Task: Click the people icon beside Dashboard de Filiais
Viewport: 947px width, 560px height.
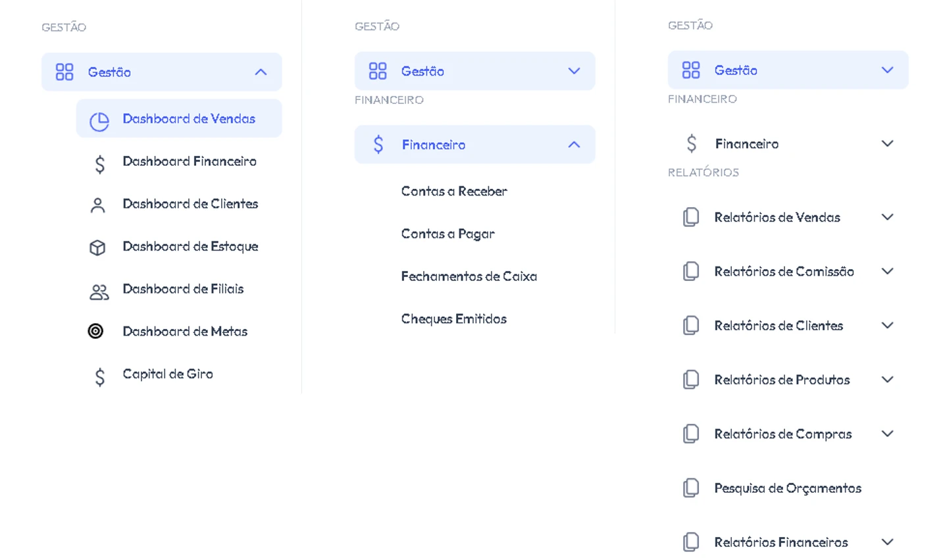Action: pos(99,292)
